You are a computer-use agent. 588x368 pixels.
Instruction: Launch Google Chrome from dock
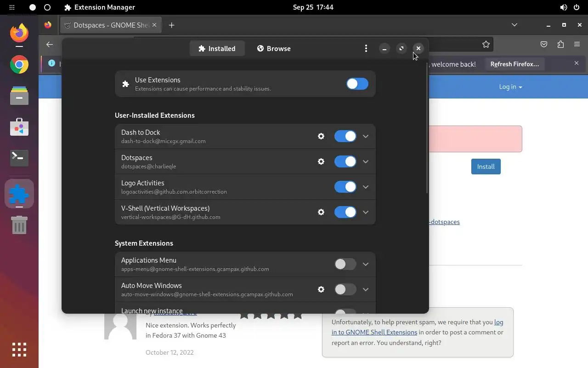[x=19, y=64]
